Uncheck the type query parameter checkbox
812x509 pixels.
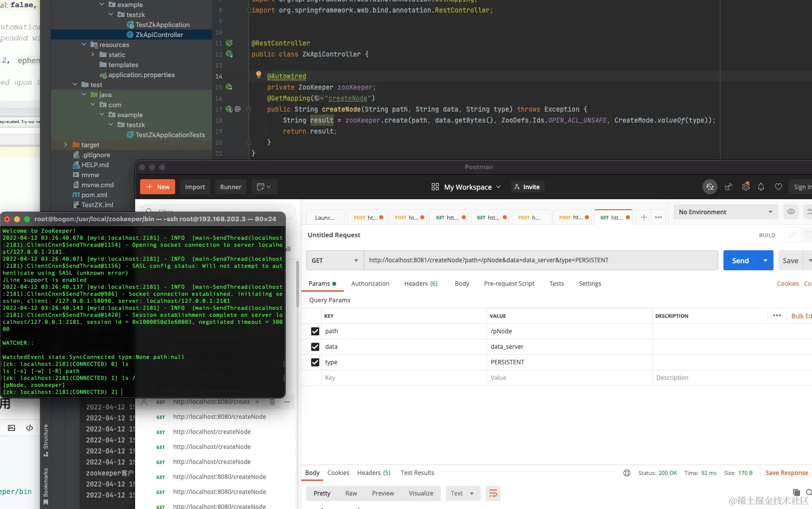point(315,362)
